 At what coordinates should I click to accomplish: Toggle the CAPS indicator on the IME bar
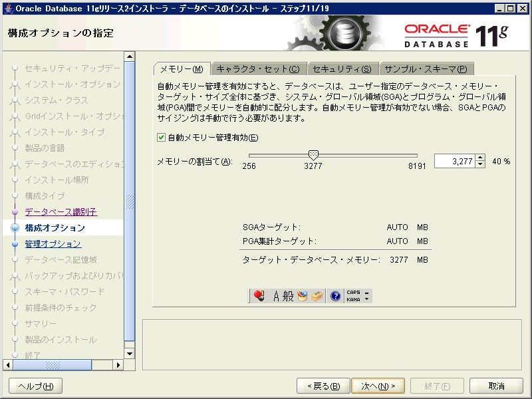[353, 292]
